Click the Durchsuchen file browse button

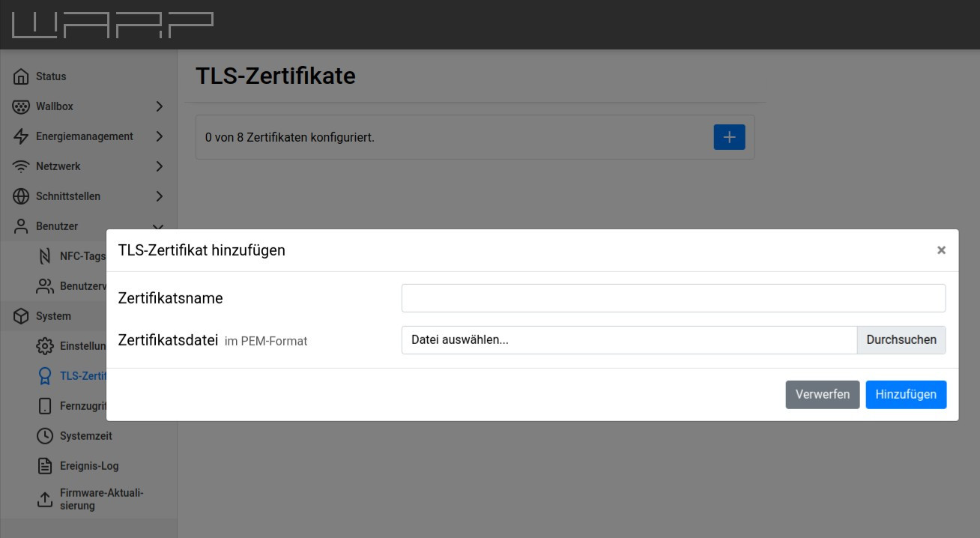point(901,339)
